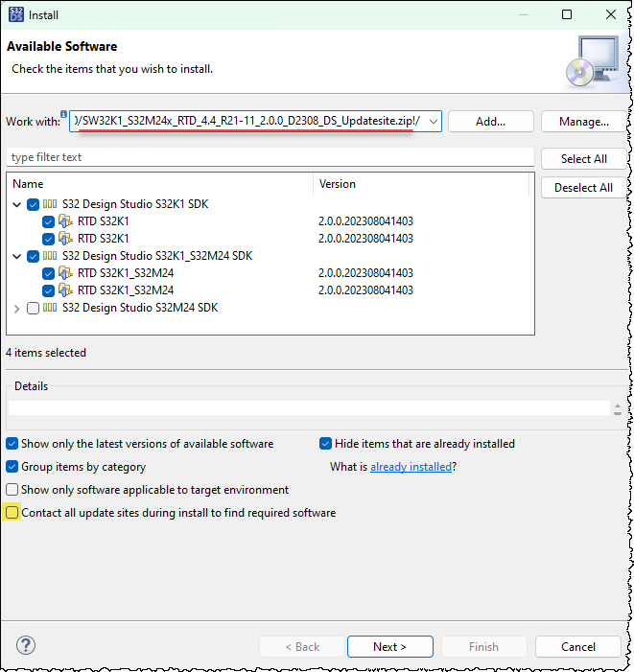This screenshot has height=672, width=634.
Task: Click the 4 items selected status text
Action: coord(46,353)
